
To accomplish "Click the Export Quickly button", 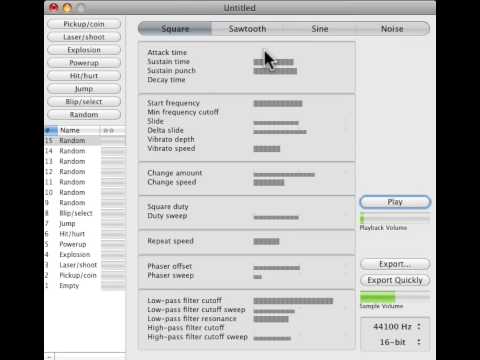I will tap(395, 280).
